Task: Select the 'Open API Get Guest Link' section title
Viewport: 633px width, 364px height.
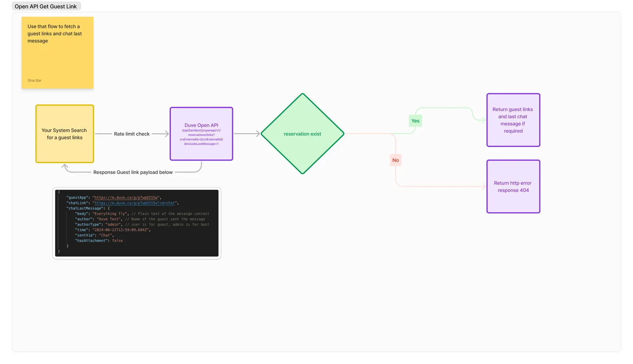Action: click(46, 6)
